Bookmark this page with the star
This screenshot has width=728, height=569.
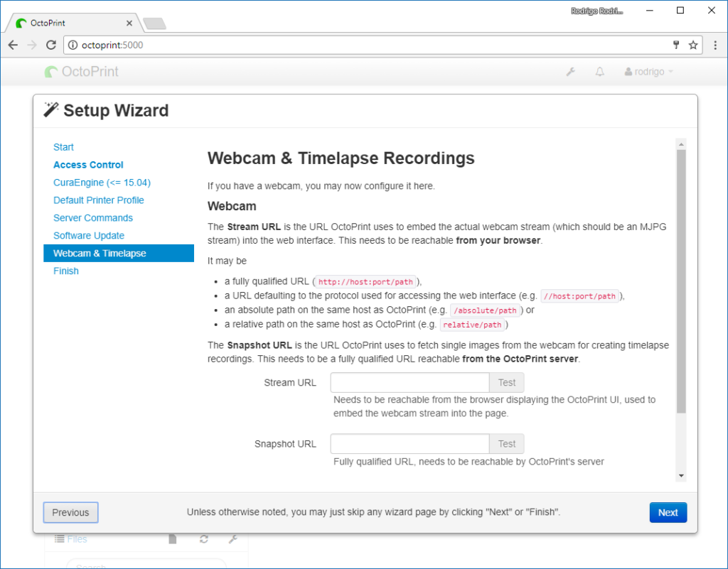693,45
